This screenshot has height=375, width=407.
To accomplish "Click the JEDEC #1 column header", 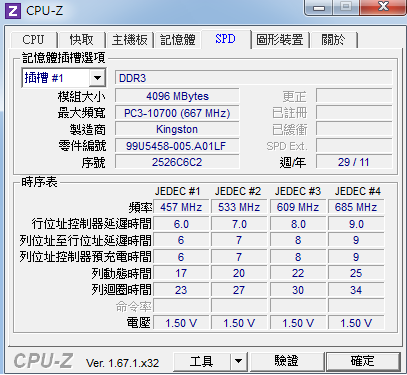I will (177, 191).
